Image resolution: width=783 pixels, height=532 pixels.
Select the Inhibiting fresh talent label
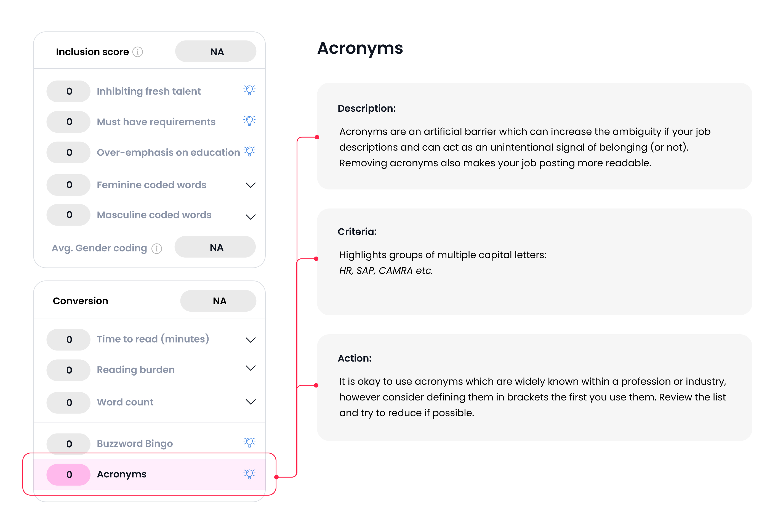[x=149, y=91]
